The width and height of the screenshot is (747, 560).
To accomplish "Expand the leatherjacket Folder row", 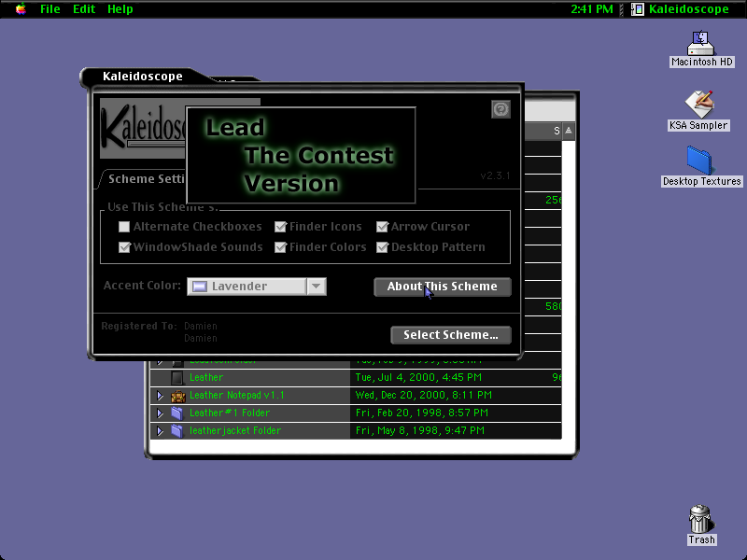I will (160, 431).
